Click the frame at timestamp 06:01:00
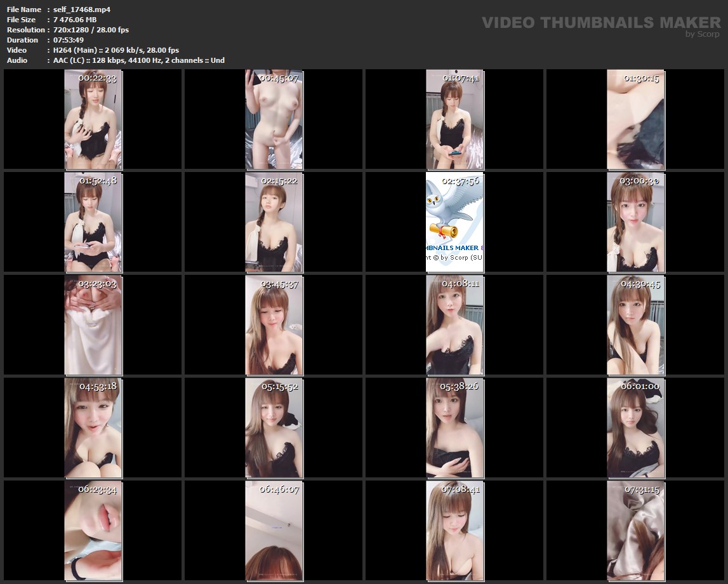Screen dimensions: 728x584 [636, 428]
